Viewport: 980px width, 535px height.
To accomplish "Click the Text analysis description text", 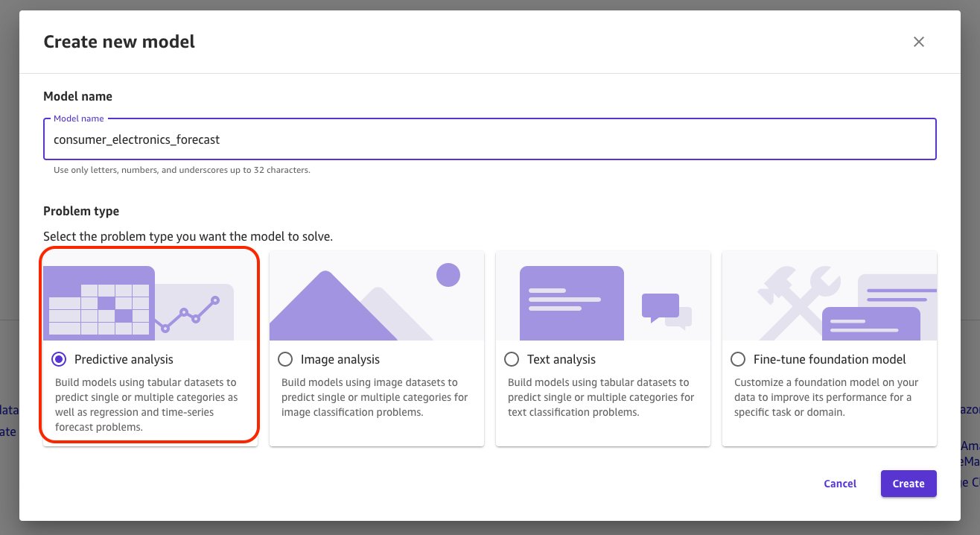I will pos(601,397).
